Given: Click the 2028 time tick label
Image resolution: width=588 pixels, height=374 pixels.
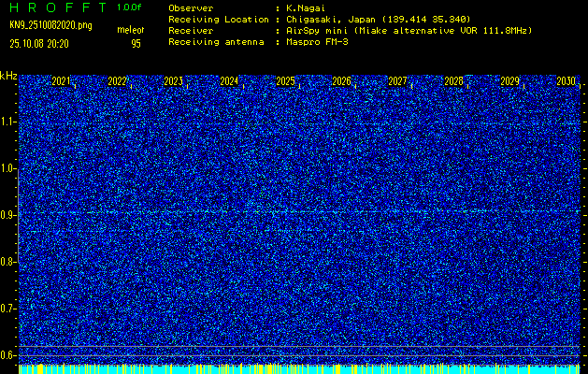Looking at the screenshot, I should point(453,82).
